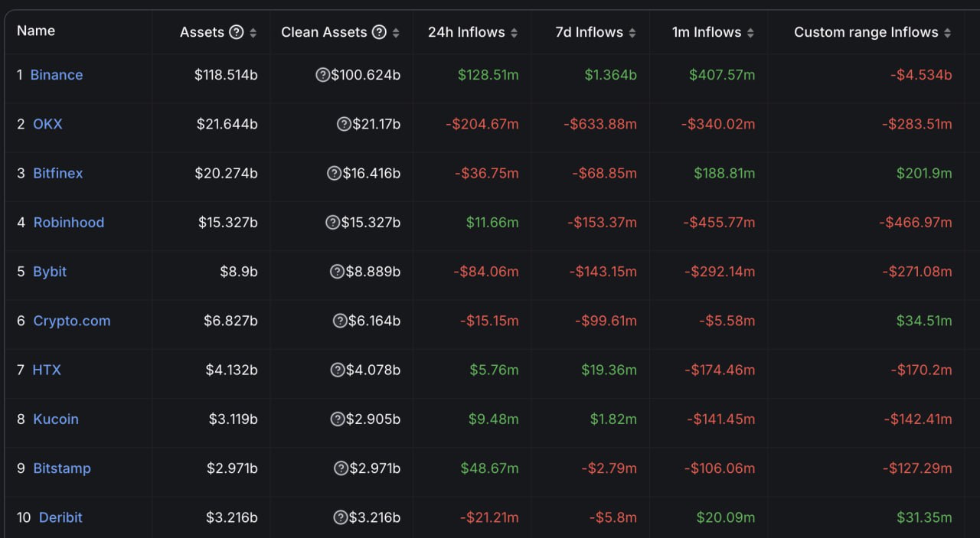The width and height of the screenshot is (980, 538).
Task: Click the 24h inflow value -$204.67m
Action: click(x=482, y=124)
